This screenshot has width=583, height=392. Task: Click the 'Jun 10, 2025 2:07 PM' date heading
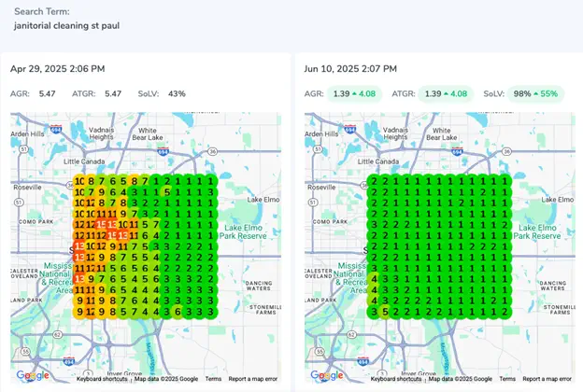pyautogui.click(x=350, y=69)
